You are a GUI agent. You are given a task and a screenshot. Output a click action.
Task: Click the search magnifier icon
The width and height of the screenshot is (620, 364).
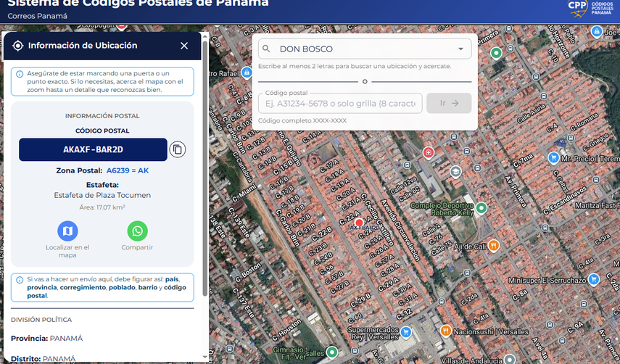pyautogui.click(x=266, y=49)
